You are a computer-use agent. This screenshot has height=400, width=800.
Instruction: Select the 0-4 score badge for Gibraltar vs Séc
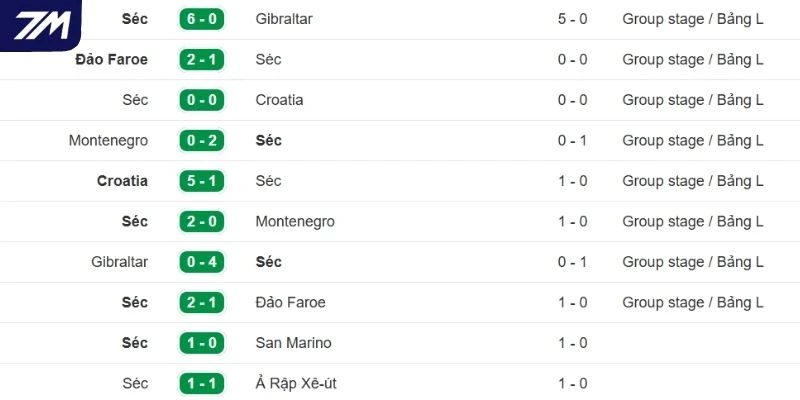(200, 262)
